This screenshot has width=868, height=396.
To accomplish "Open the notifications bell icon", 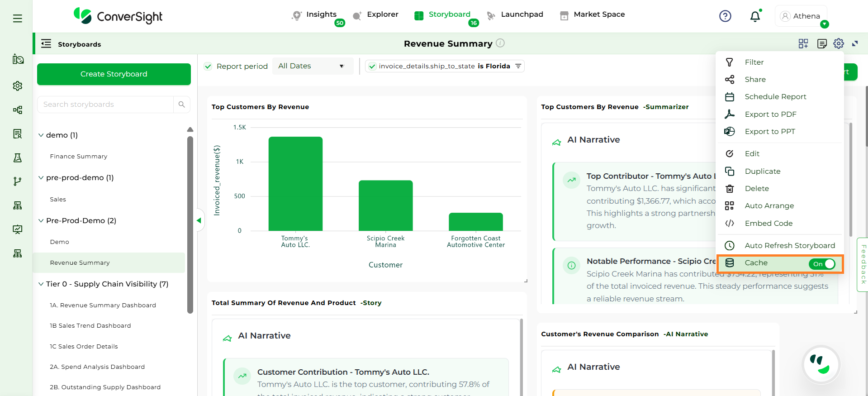I will click(755, 17).
